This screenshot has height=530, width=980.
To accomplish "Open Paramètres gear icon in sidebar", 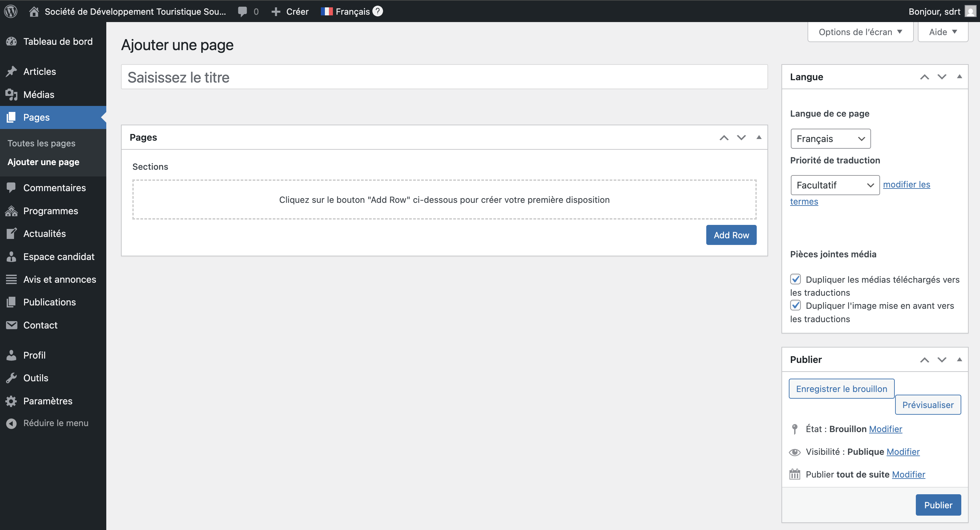I will pos(11,401).
